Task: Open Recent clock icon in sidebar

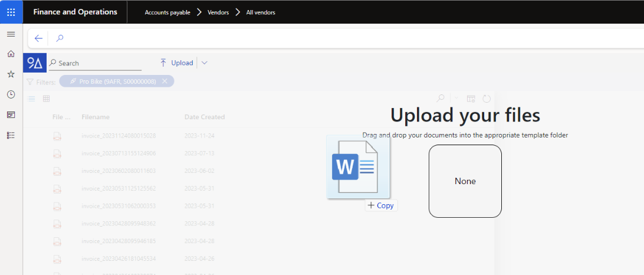Action: click(x=11, y=94)
